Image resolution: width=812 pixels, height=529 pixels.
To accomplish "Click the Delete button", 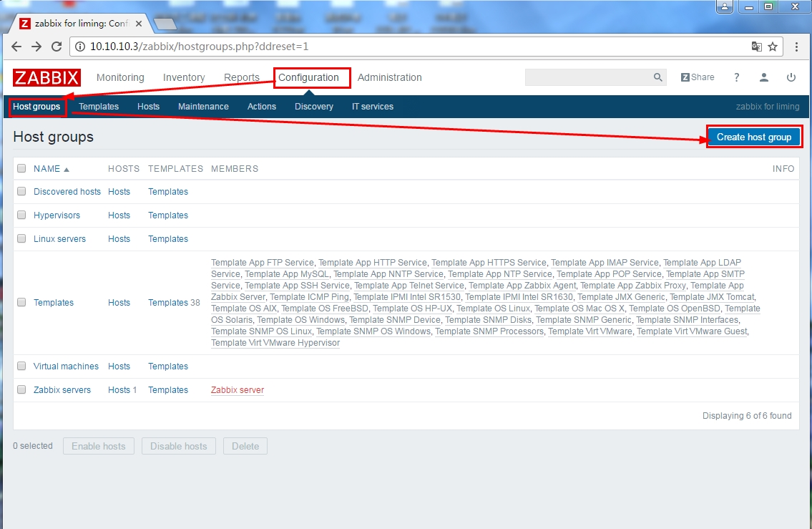I will point(245,446).
